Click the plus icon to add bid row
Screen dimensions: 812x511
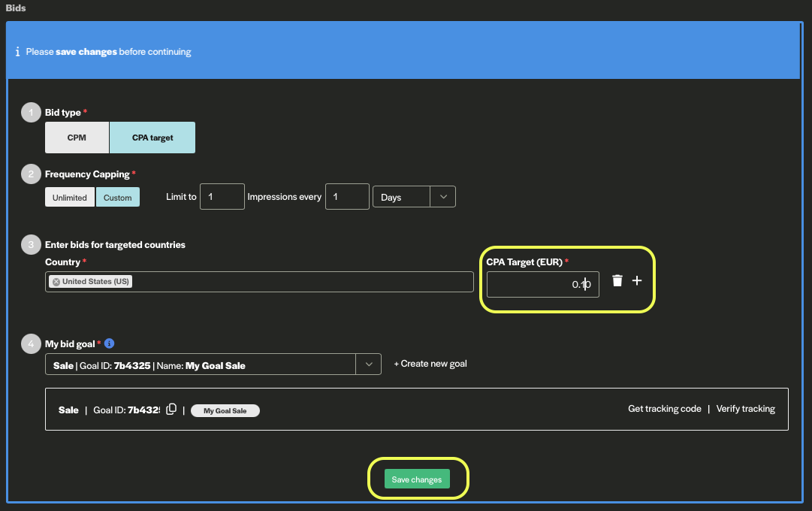point(637,280)
